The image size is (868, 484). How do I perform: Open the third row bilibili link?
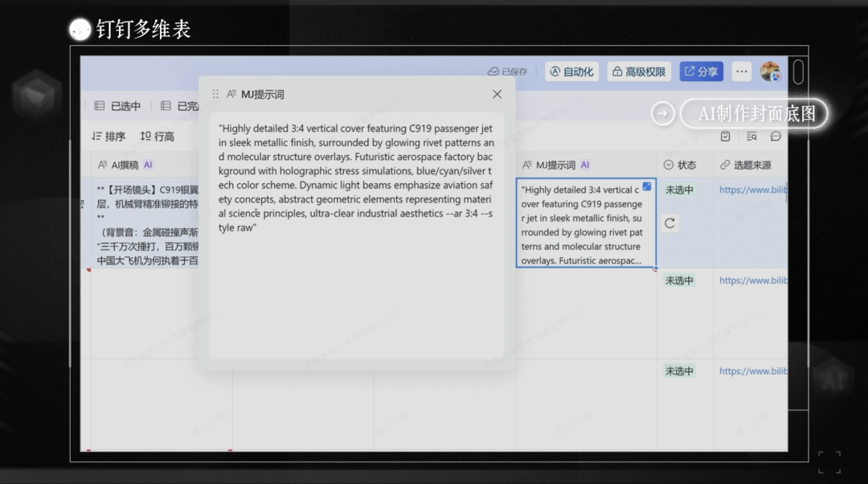point(753,371)
